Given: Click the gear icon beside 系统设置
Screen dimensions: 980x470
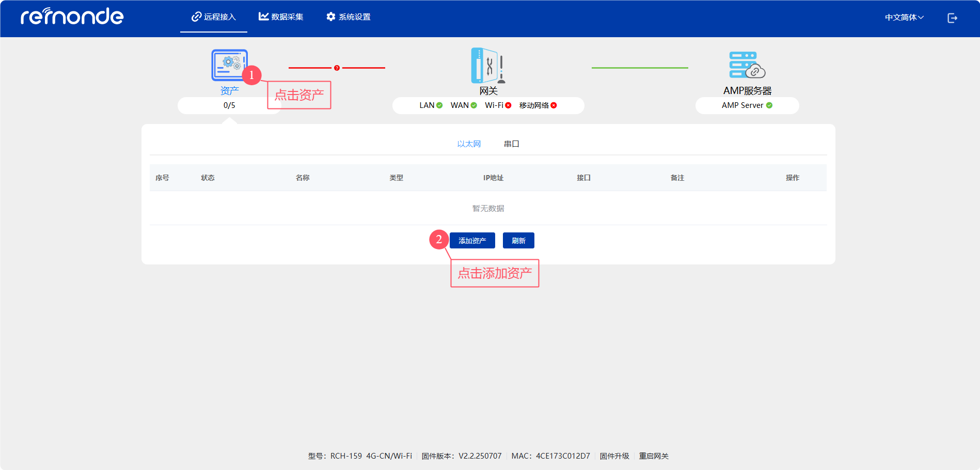Looking at the screenshot, I should [x=331, y=17].
